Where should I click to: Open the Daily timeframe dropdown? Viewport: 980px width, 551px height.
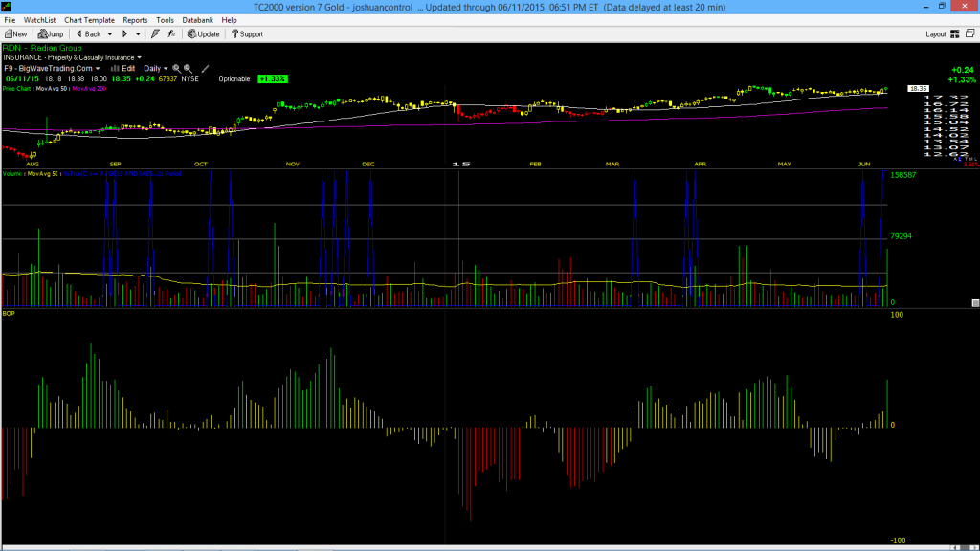pyautogui.click(x=156, y=69)
